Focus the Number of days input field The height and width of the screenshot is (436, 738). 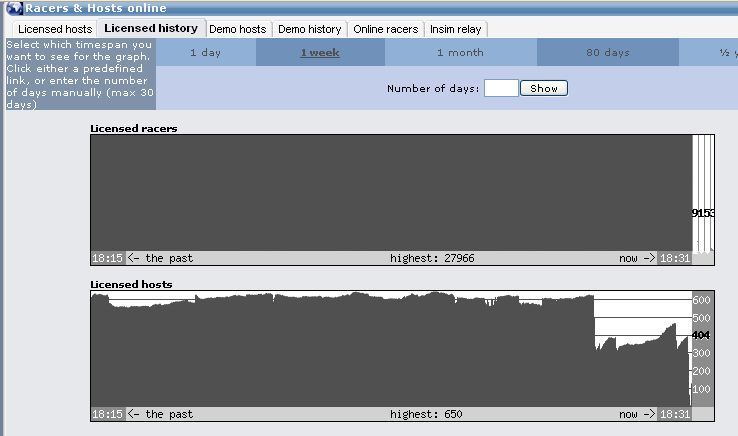(x=501, y=88)
